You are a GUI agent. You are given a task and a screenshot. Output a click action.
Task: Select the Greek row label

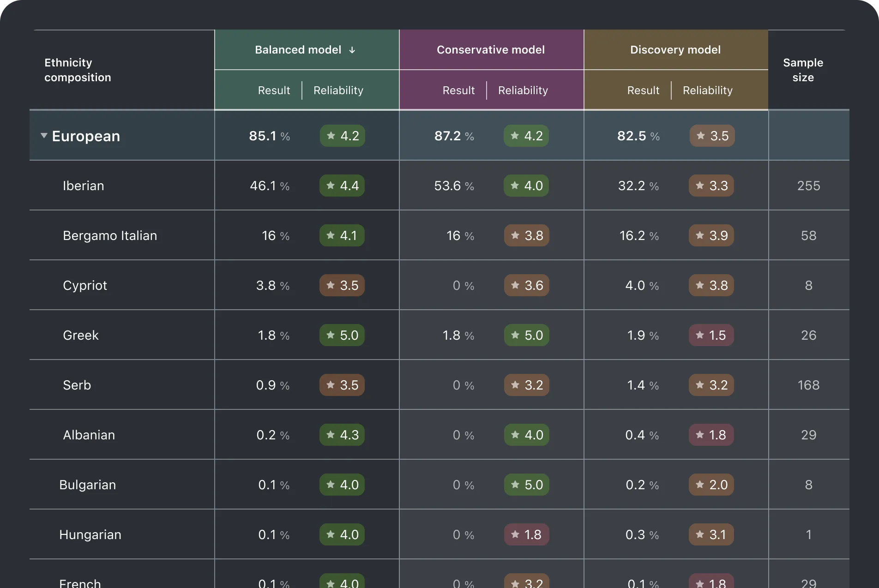pos(81,335)
